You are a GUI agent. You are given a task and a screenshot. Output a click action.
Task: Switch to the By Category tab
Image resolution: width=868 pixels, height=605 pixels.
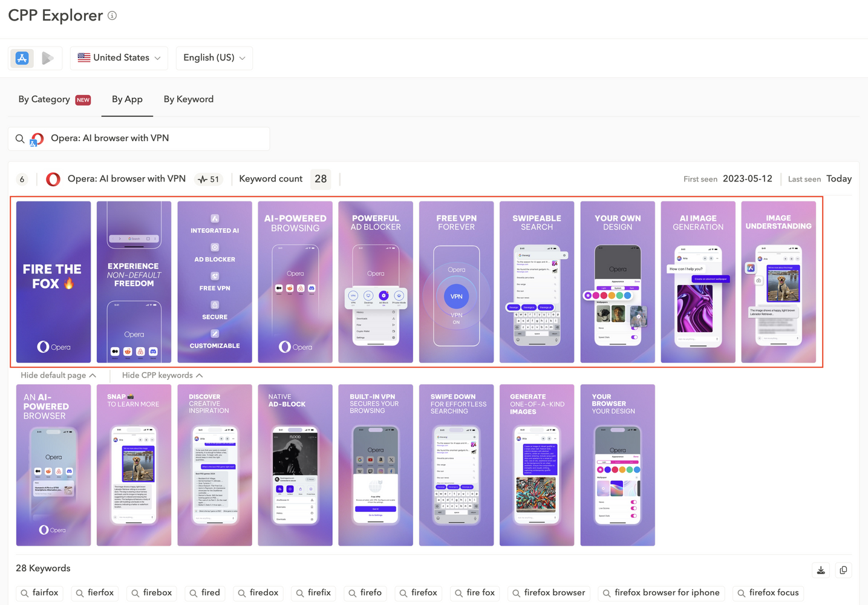tap(54, 99)
